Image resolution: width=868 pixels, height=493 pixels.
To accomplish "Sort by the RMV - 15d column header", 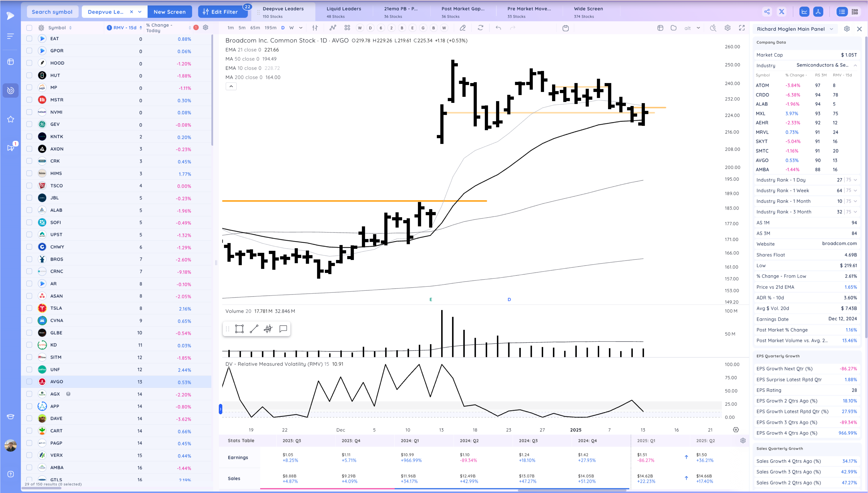I will (125, 28).
